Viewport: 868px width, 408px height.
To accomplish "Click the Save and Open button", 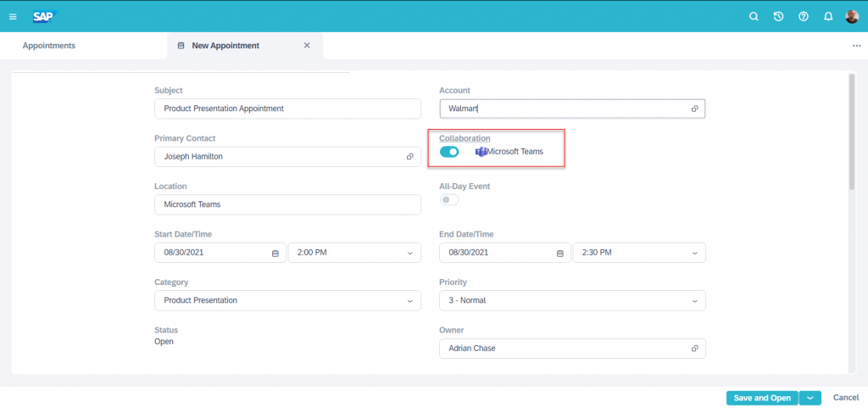I will click(762, 398).
